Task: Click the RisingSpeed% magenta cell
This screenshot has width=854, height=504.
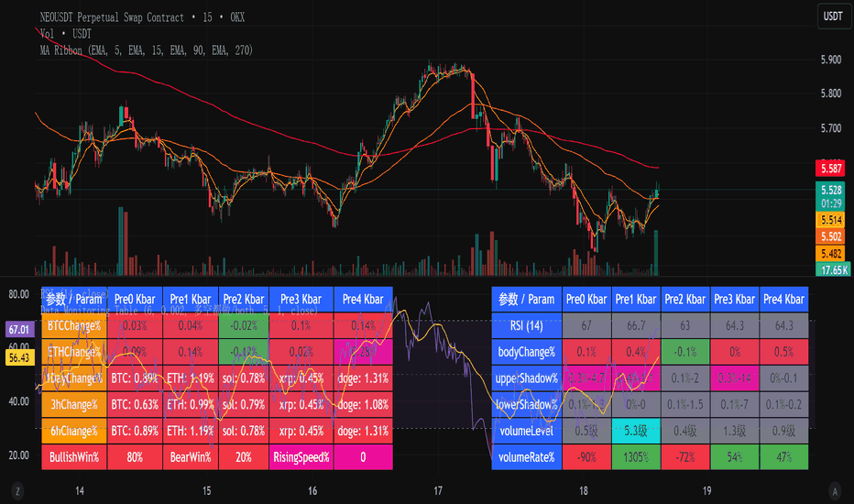Action: (301, 457)
